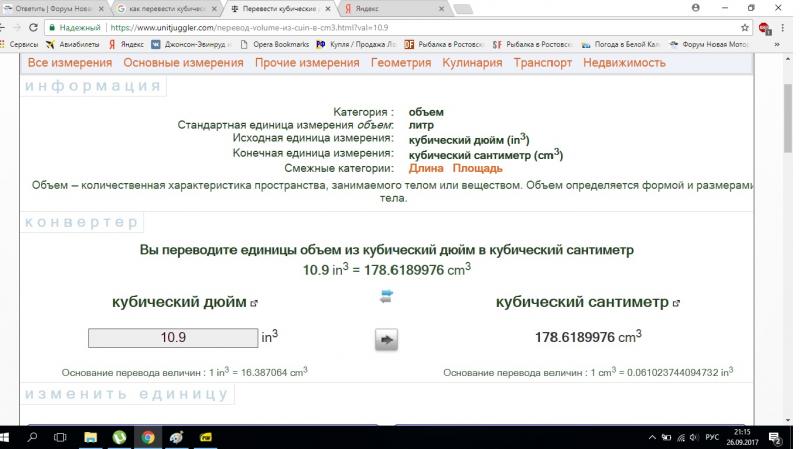
Task: Switch to the Google search tab
Action: [163, 8]
